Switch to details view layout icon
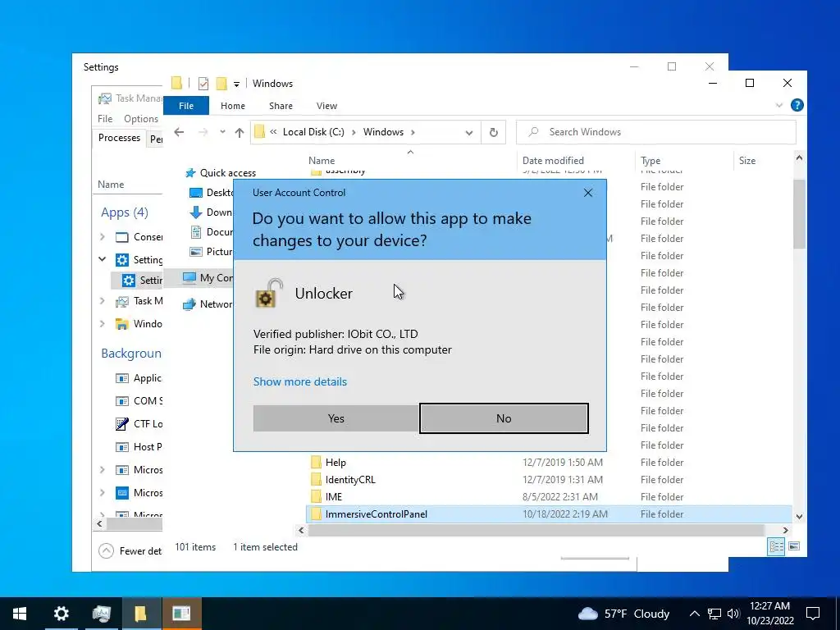Viewport: 840px width, 630px height. [776, 546]
